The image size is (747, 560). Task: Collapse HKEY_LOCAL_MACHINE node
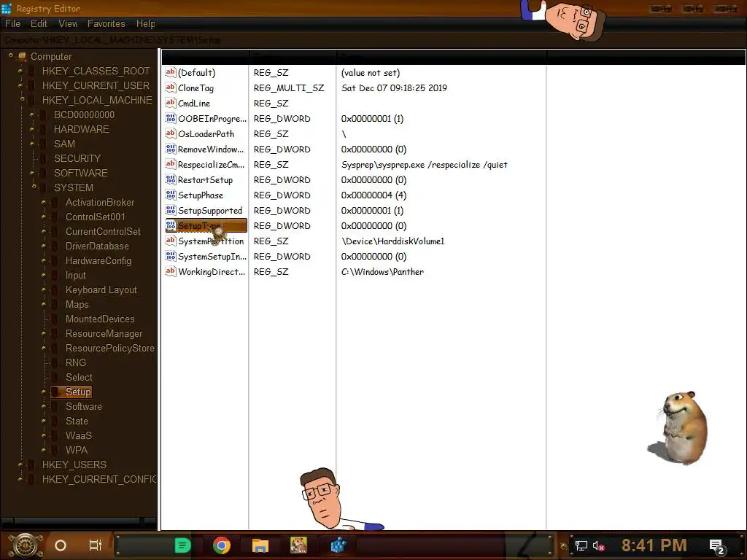(x=22, y=99)
